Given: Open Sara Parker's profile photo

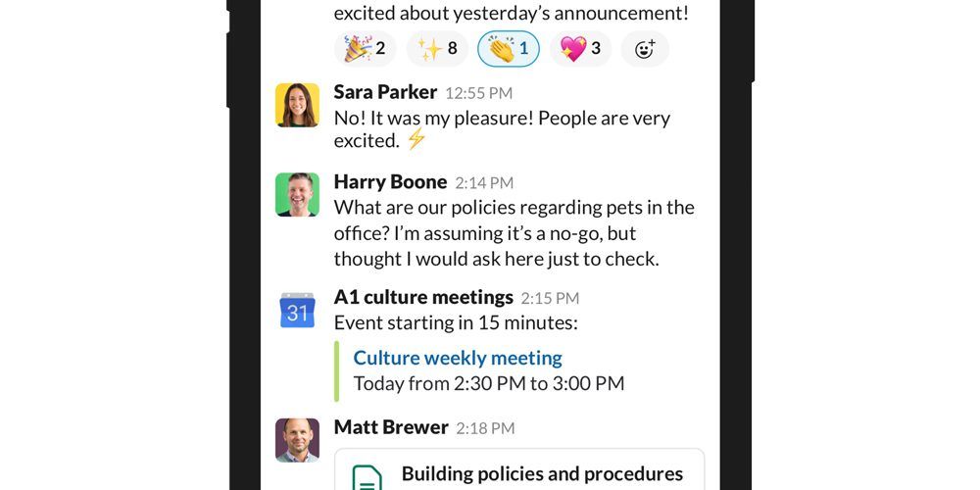Looking at the screenshot, I should 298,105.
